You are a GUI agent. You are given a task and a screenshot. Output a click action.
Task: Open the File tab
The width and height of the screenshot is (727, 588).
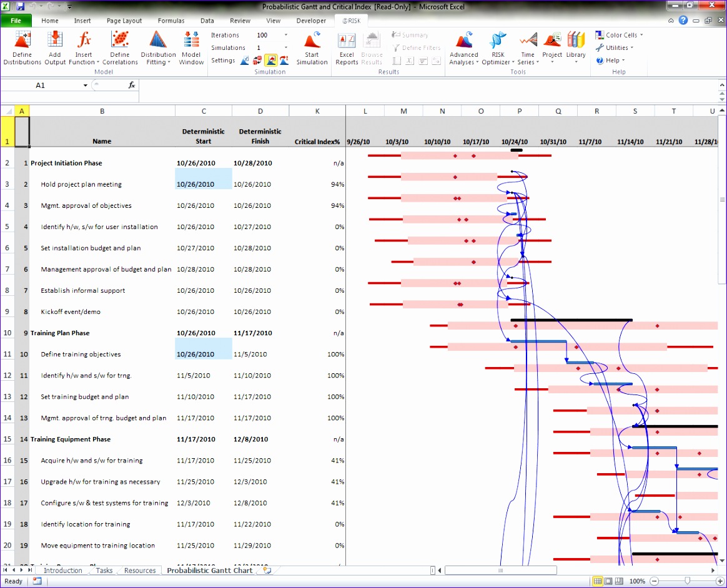pyautogui.click(x=16, y=21)
